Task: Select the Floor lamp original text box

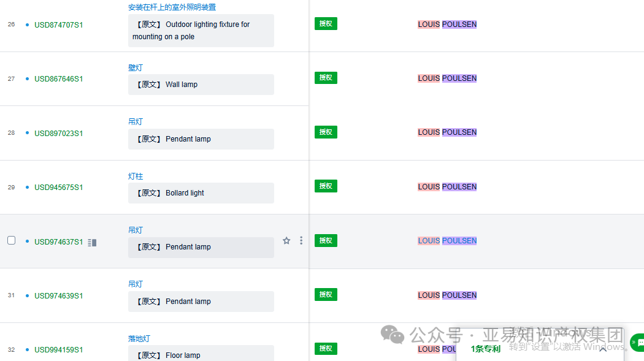Action: (201, 354)
